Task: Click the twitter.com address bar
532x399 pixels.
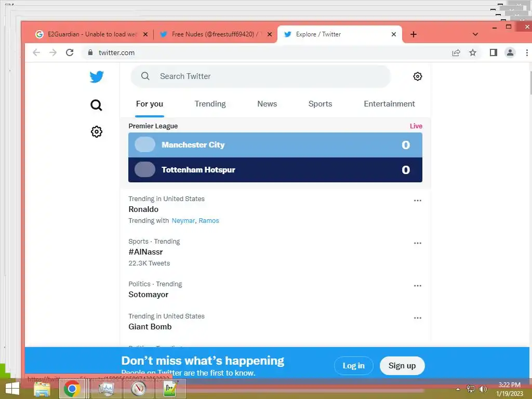Action: tap(268, 52)
